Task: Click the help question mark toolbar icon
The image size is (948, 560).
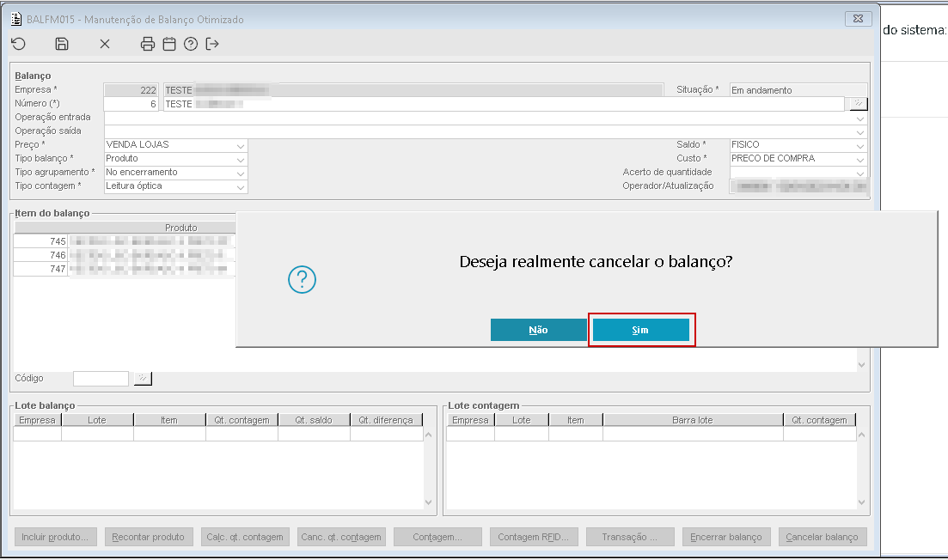Action: point(191,44)
